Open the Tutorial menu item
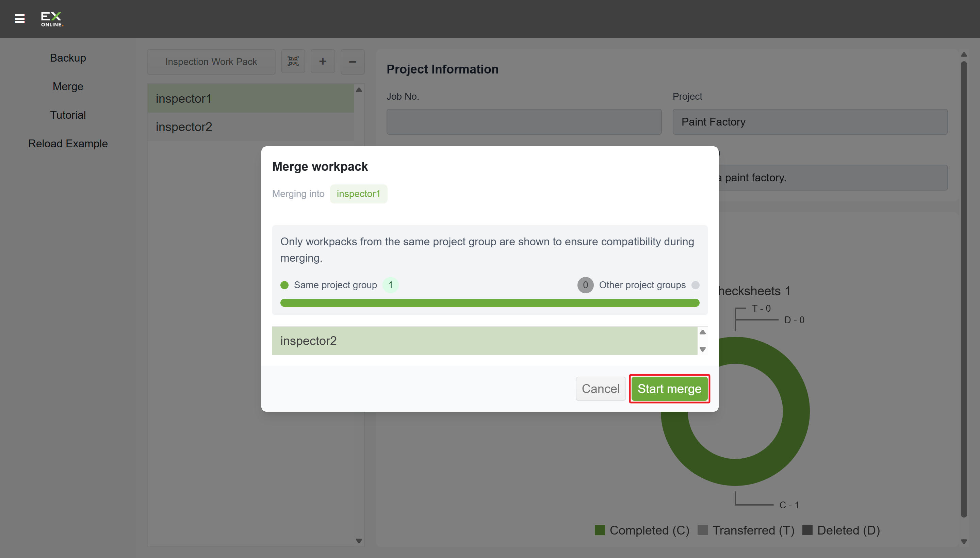Image resolution: width=980 pixels, height=558 pixels. [x=68, y=115]
